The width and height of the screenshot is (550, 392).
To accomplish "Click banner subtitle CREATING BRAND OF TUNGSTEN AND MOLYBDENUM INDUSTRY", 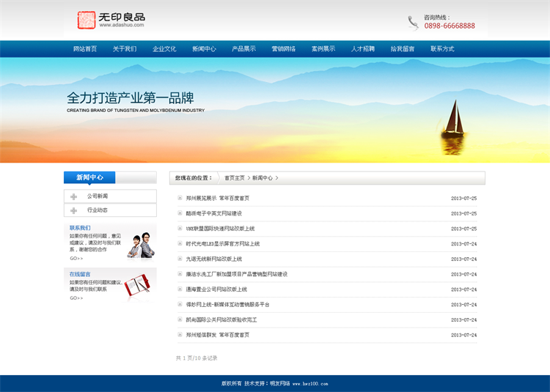I will coord(136,111).
